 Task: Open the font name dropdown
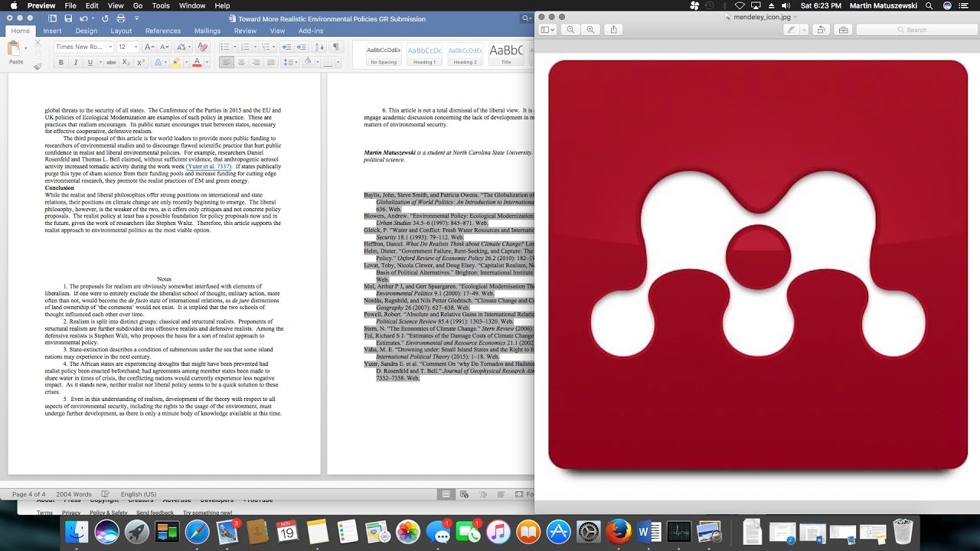[110, 47]
